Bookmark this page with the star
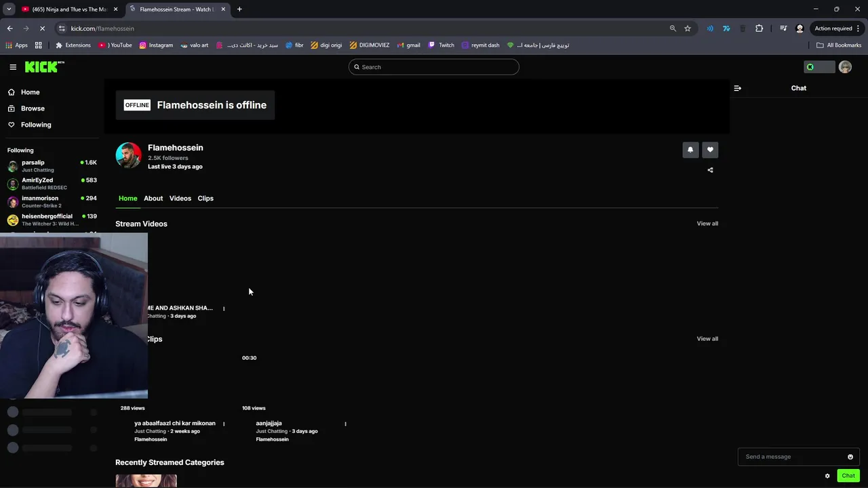Viewport: 868px width, 488px height. click(688, 28)
